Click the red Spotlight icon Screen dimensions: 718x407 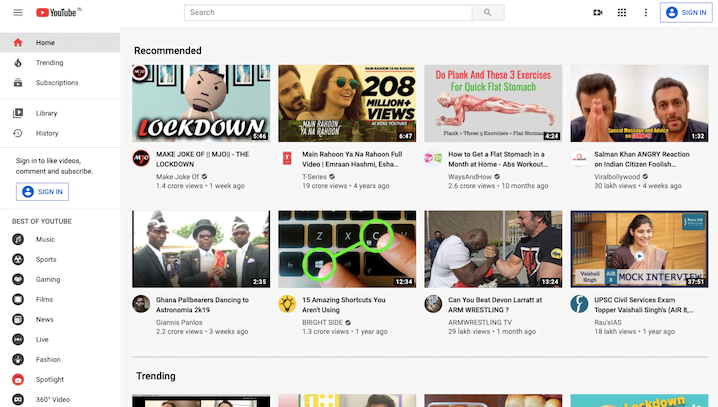click(x=18, y=380)
